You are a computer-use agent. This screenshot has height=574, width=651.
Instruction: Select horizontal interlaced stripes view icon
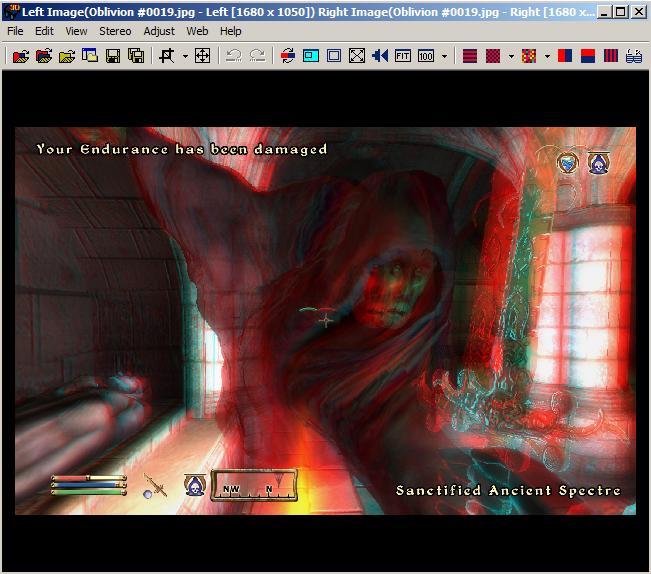tap(470, 56)
